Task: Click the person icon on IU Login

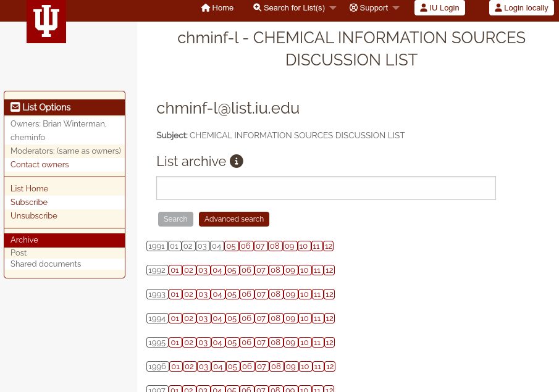Action: click(424, 8)
